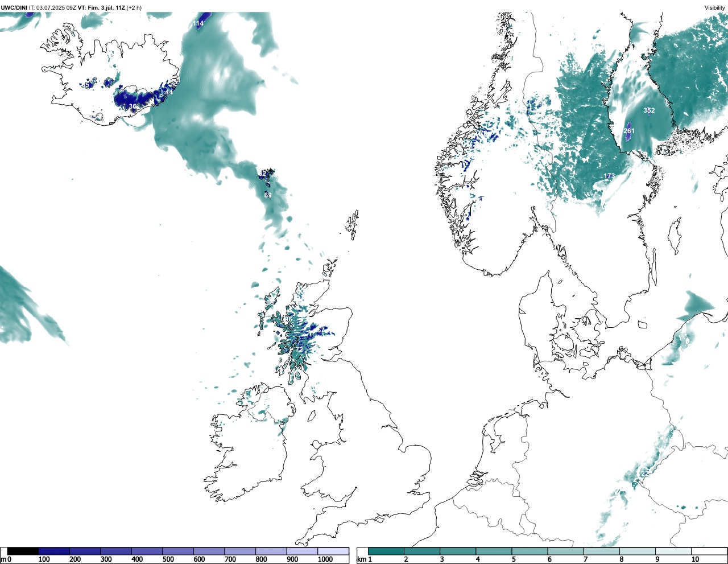728x564 pixels.
Task: Click the 'km' unit label of the right legend
Action: pos(361,559)
